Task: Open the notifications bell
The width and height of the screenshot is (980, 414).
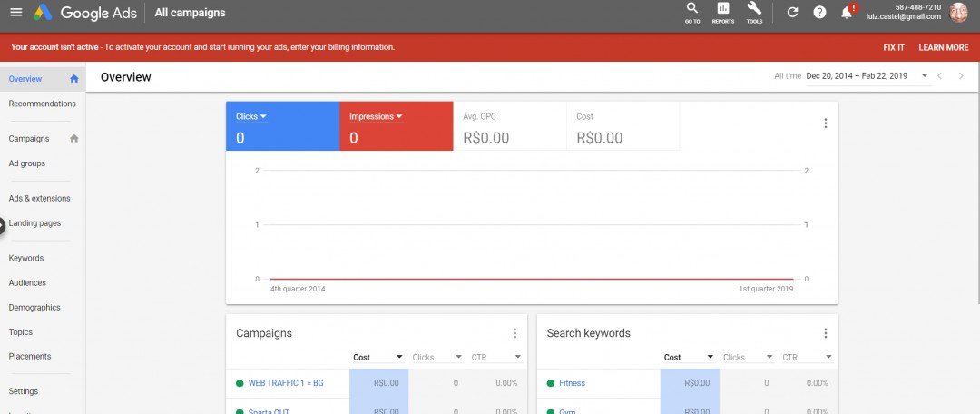Action: coord(847,13)
